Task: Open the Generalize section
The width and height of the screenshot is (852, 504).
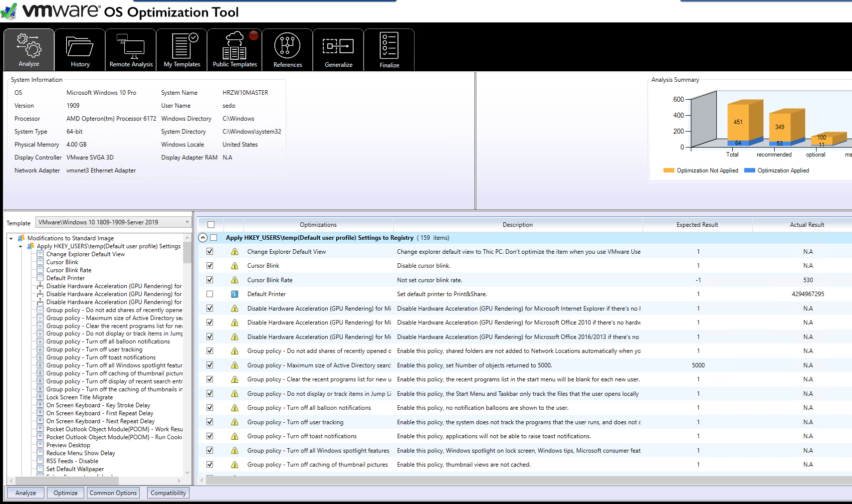Action: (338, 49)
